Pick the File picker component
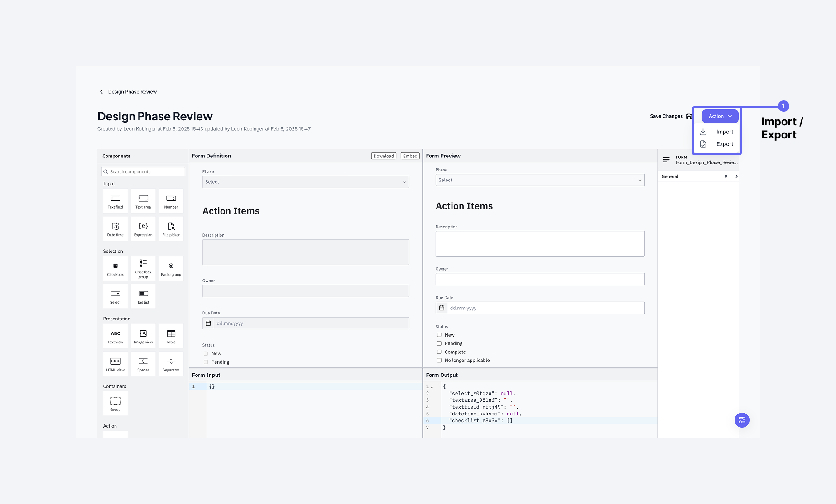The height and width of the screenshot is (504, 836). 171,228
